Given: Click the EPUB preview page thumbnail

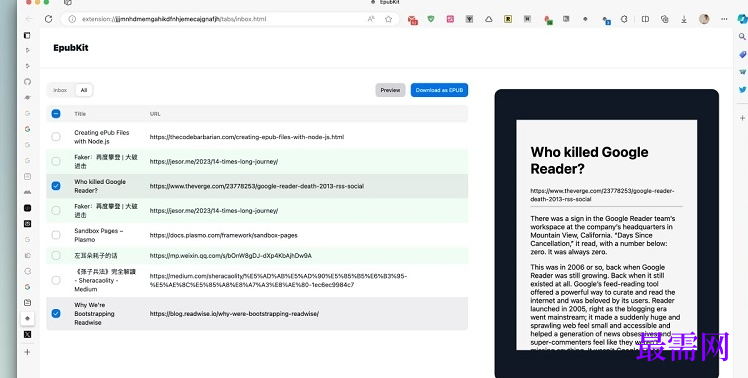Looking at the screenshot, I should [x=606, y=235].
